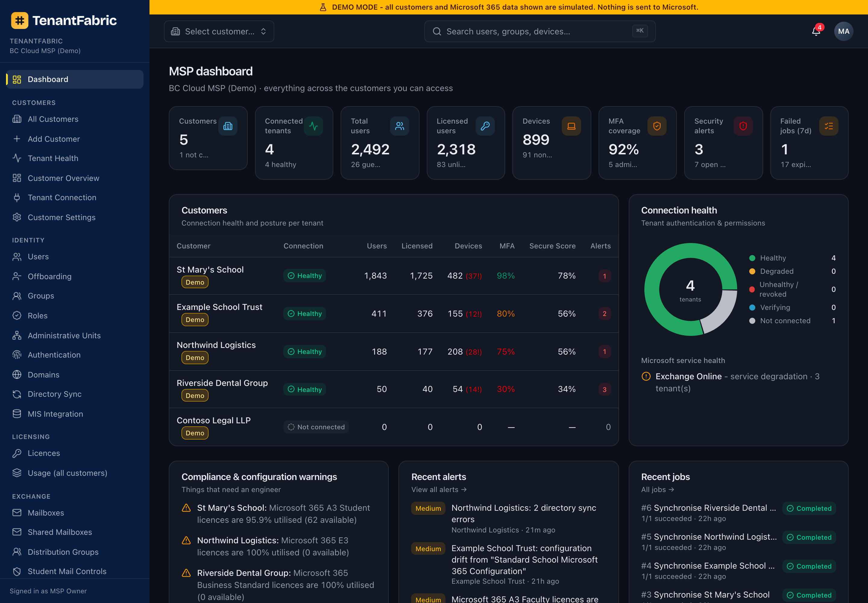Click the Medium badge on Northwind alert

[428, 509]
